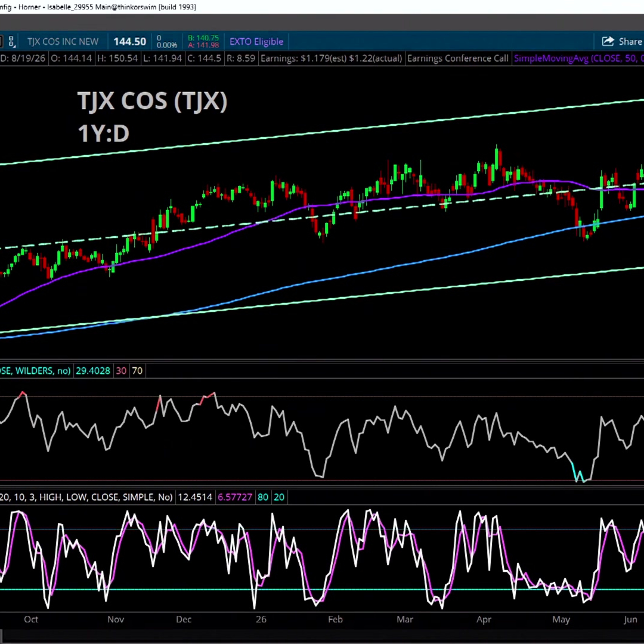Image resolution: width=644 pixels, height=644 pixels.
Task: Click the RSI oversold level 30
Action: coord(121,371)
